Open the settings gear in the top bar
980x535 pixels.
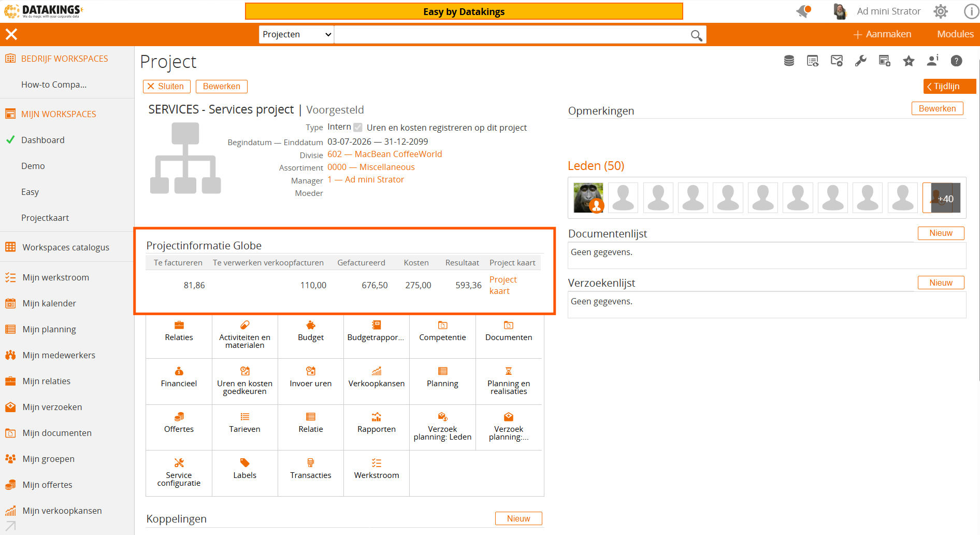click(x=941, y=11)
